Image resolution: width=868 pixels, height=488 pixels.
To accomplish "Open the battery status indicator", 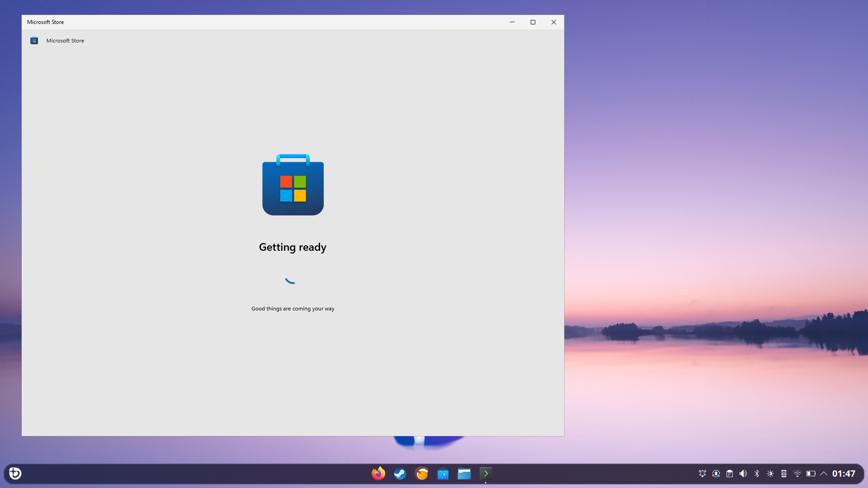I will click(x=811, y=474).
